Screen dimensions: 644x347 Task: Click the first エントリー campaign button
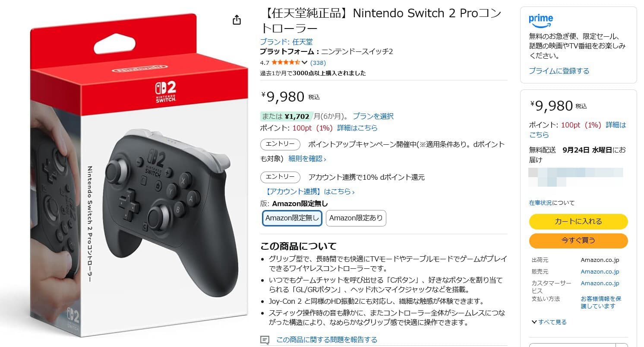(281, 144)
